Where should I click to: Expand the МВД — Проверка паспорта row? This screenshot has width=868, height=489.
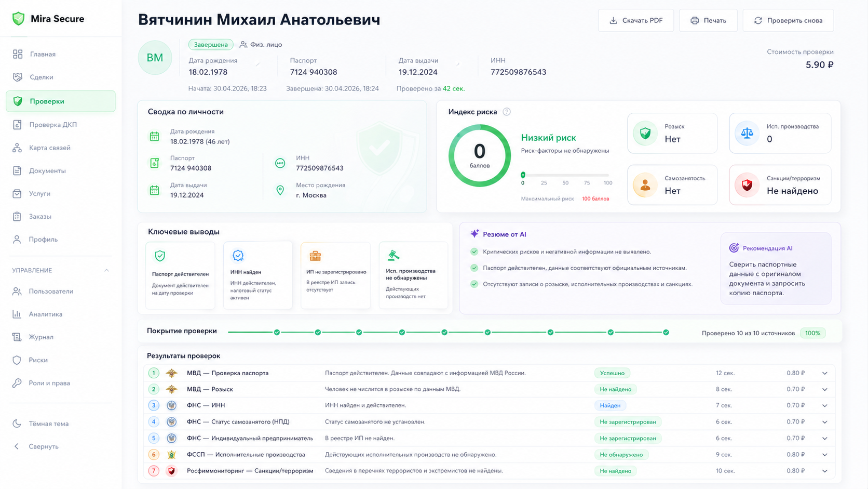[x=825, y=373]
